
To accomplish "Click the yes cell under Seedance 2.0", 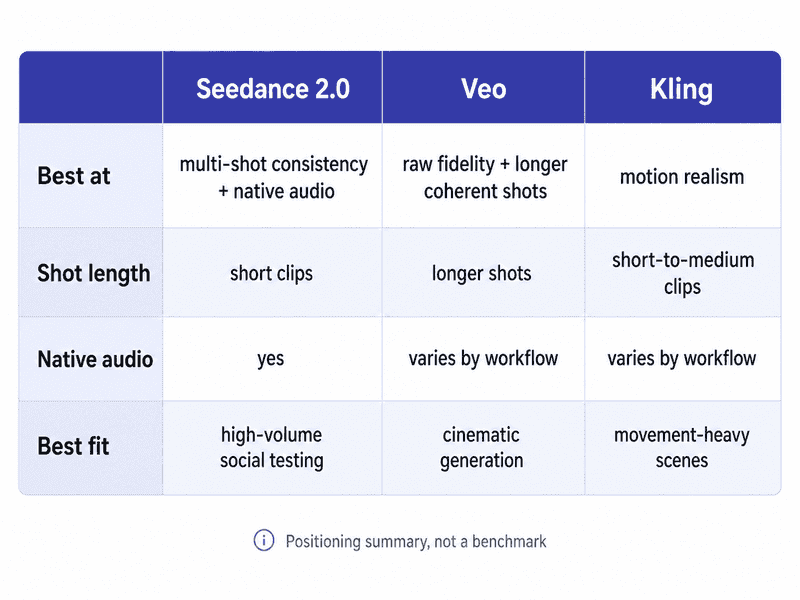I will (270, 359).
